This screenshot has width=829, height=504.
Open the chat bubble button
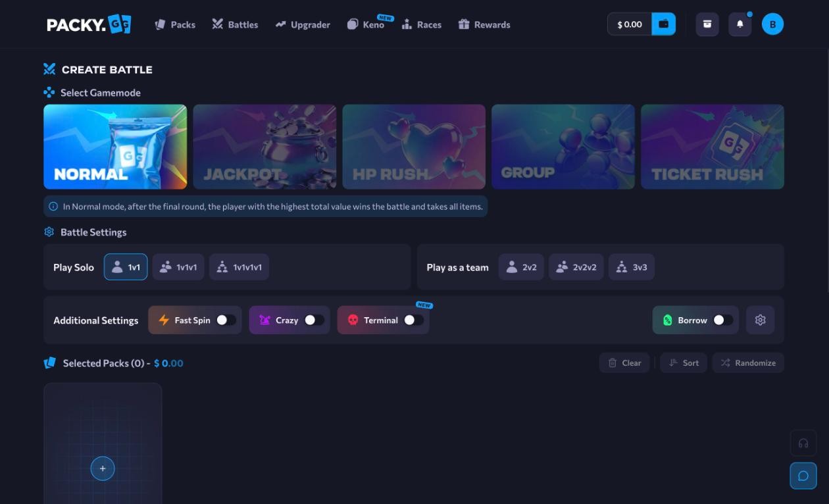click(803, 476)
